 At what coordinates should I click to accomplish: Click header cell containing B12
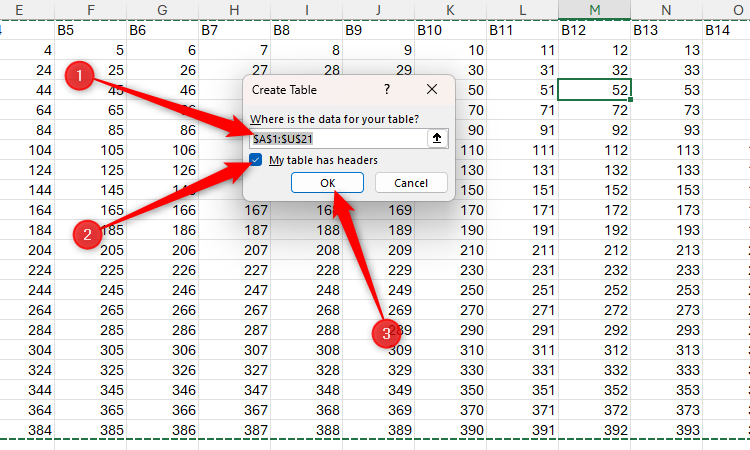click(594, 31)
